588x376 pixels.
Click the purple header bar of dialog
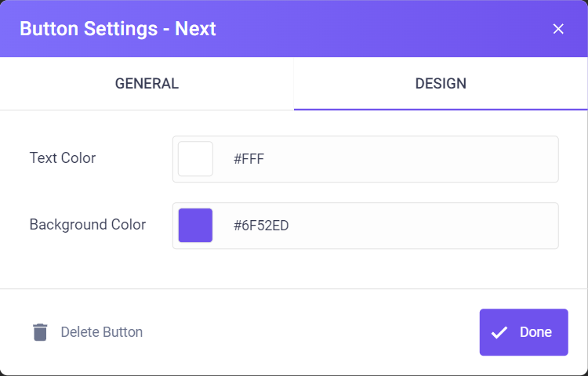375,29
